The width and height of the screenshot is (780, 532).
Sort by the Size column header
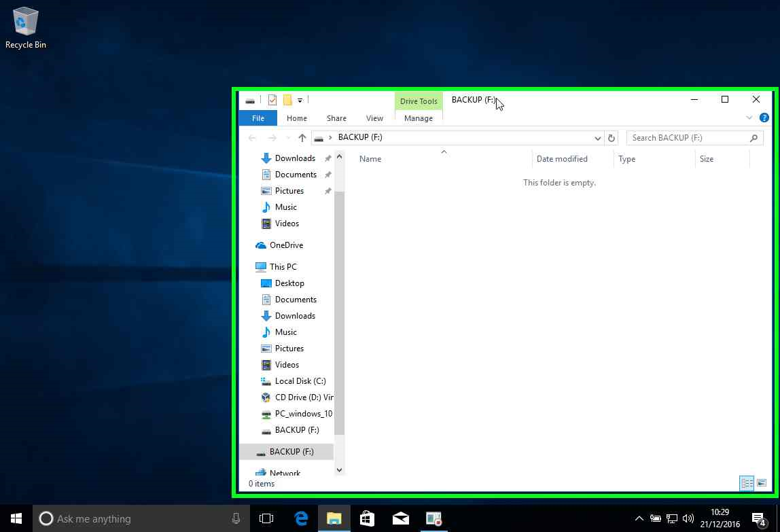pyautogui.click(x=707, y=159)
